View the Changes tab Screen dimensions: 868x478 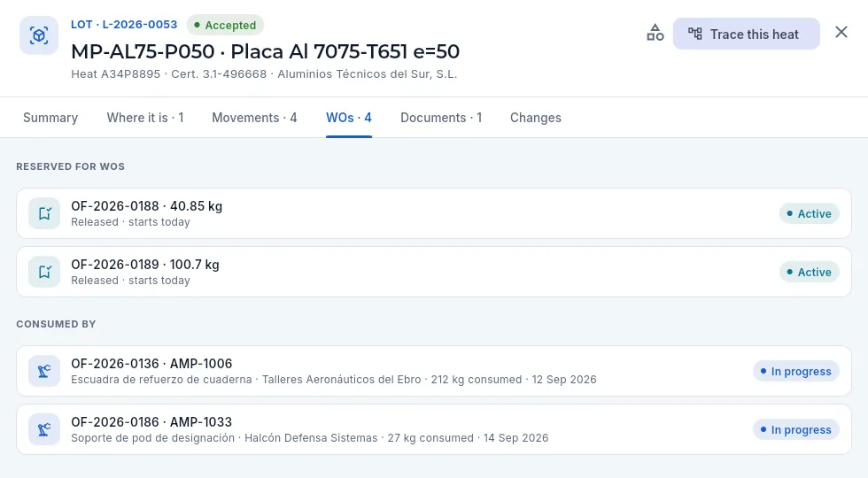[x=536, y=118]
